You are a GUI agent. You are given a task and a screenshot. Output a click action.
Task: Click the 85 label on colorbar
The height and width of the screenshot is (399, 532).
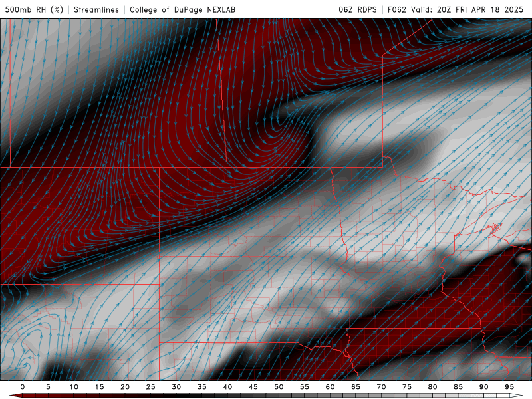pyautogui.click(x=458, y=387)
